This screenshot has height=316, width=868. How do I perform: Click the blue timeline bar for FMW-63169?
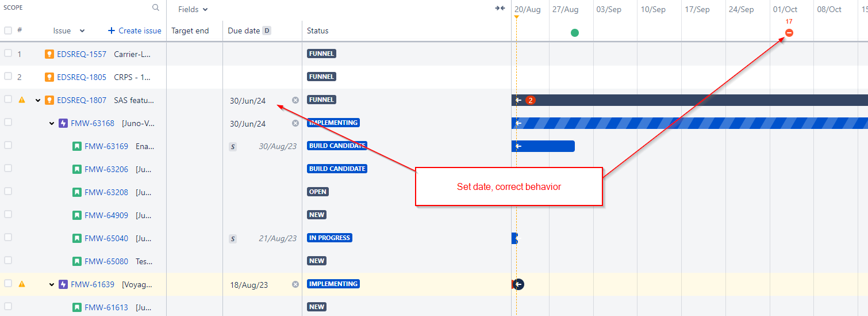[543, 146]
